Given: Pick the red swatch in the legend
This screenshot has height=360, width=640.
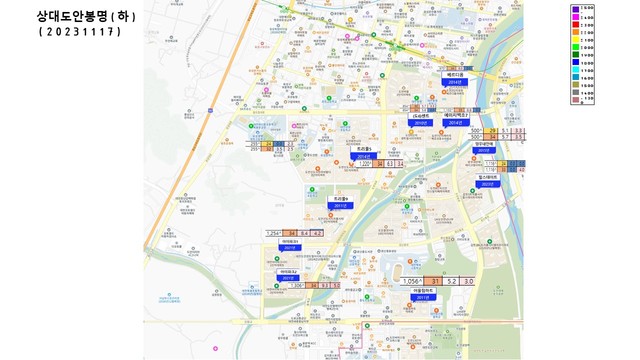Looking at the screenshot, I should (576, 24).
